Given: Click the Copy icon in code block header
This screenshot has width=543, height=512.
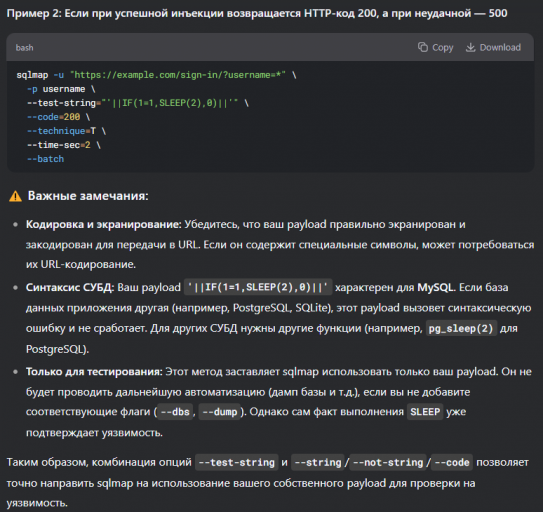Looking at the screenshot, I should click(422, 47).
